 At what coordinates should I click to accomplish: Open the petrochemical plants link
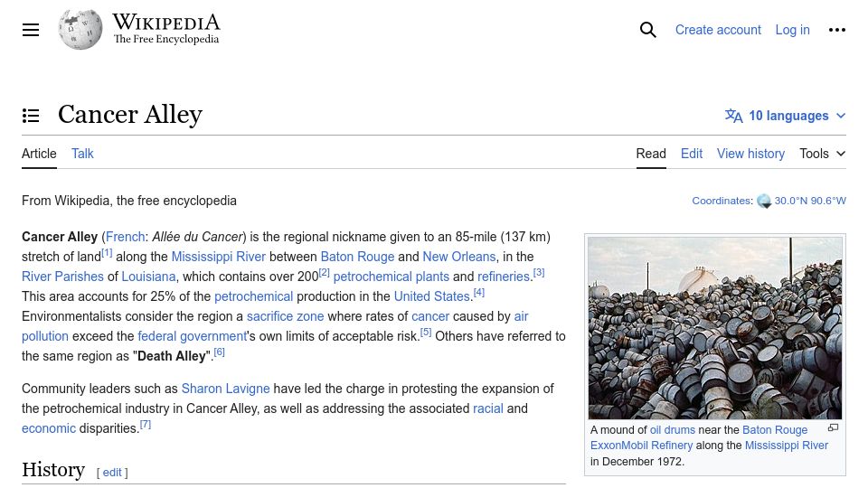tap(391, 277)
